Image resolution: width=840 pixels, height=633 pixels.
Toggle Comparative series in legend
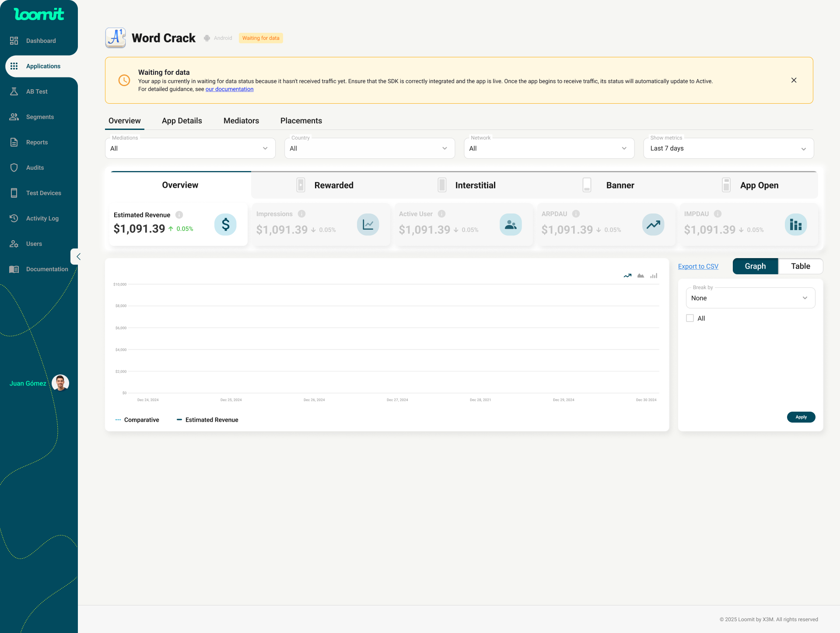pos(137,420)
